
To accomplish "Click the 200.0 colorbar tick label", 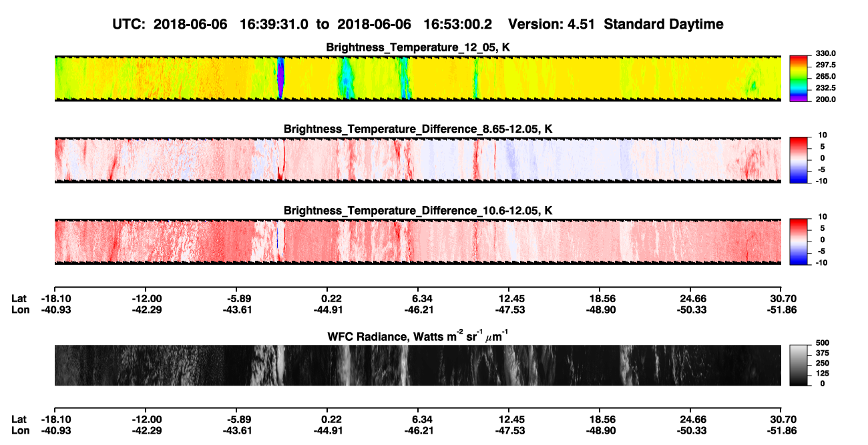I will (825, 99).
